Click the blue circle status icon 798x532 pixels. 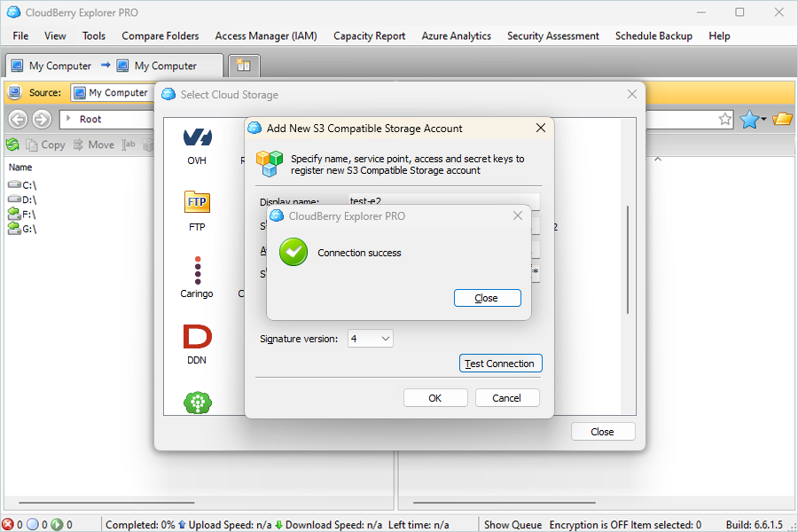pyautogui.click(x=33, y=524)
